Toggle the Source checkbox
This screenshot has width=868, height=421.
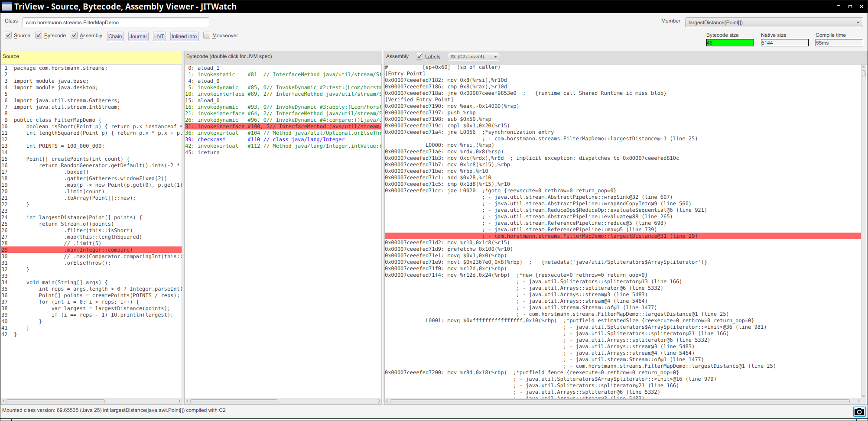tap(8, 36)
